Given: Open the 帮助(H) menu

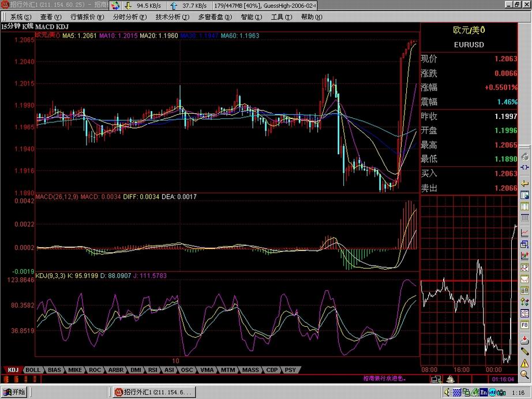Looking at the screenshot, I should click(310, 17).
